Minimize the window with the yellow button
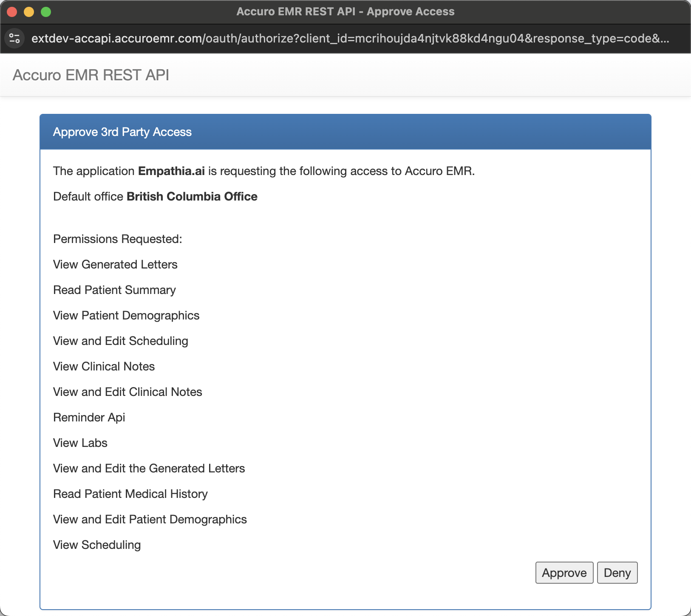The image size is (691, 616). pos(29,12)
